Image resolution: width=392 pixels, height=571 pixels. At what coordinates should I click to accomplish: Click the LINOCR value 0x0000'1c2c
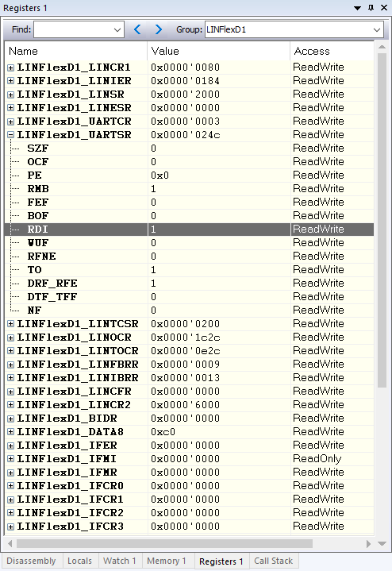click(x=185, y=338)
